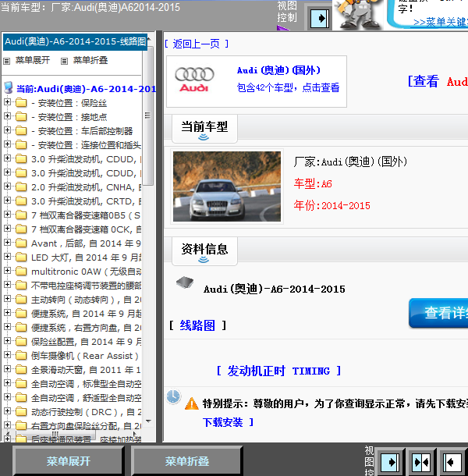Click the 菜单折叠 icon at the top of the tree panel

pyautogui.click(x=64, y=62)
